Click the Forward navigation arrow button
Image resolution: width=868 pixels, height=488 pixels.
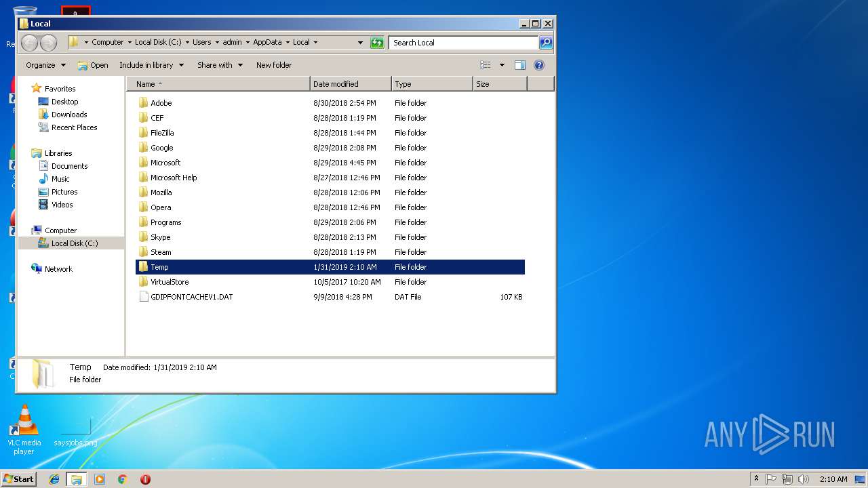point(48,43)
